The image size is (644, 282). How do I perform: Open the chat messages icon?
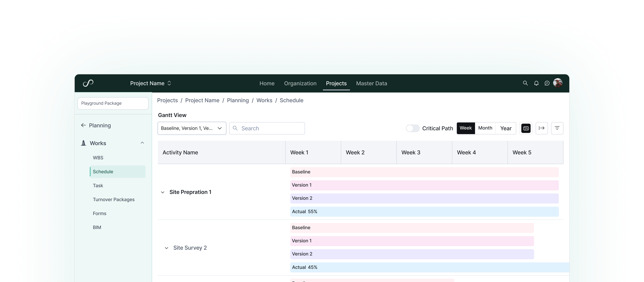pos(547,83)
